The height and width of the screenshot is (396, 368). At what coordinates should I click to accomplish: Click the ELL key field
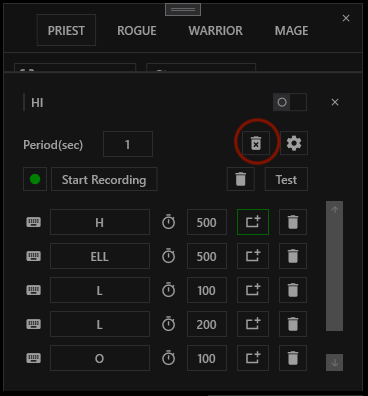[100, 256]
